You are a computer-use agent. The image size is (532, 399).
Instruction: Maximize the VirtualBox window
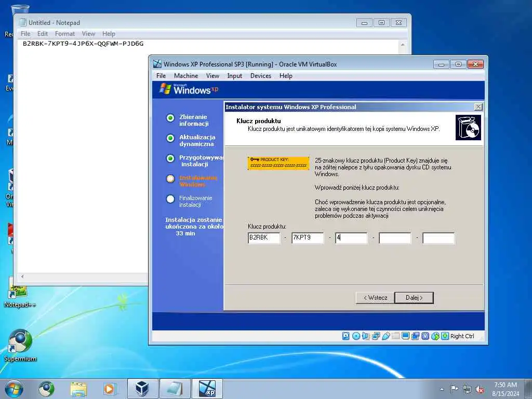pyautogui.click(x=458, y=64)
